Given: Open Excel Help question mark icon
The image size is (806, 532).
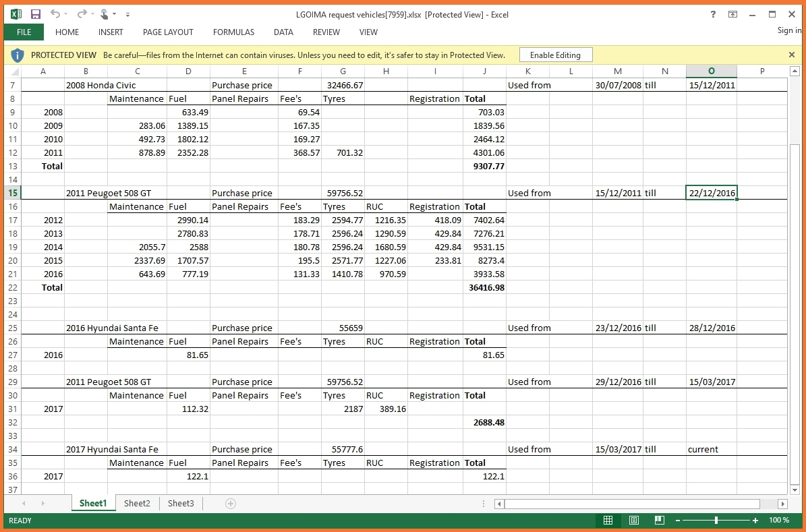Looking at the screenshot, I should tap(713, 14).
